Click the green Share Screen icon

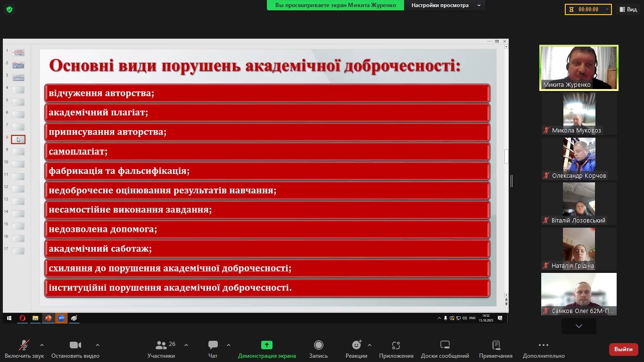click(x=267, y=346)
